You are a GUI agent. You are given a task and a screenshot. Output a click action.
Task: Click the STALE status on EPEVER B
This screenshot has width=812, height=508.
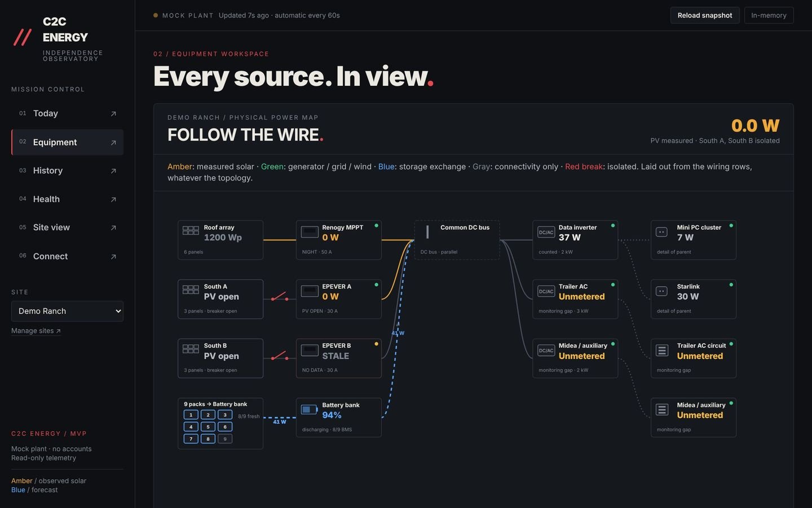click(x=336, y=356)
